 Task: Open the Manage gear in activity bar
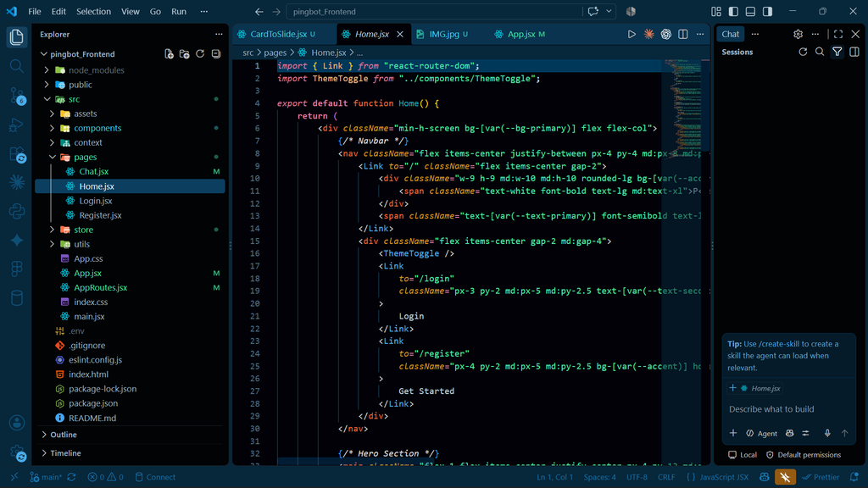click(x=17, y=453)
